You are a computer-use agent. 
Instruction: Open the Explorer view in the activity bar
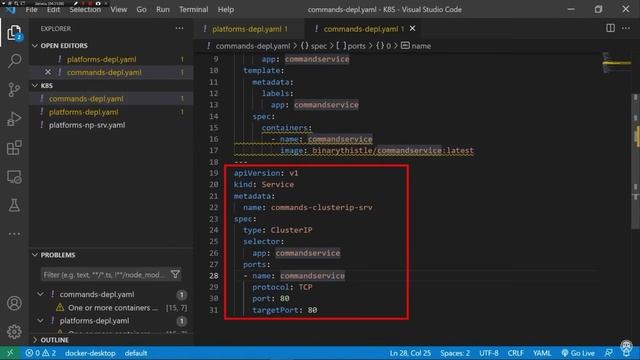(14, 33)
